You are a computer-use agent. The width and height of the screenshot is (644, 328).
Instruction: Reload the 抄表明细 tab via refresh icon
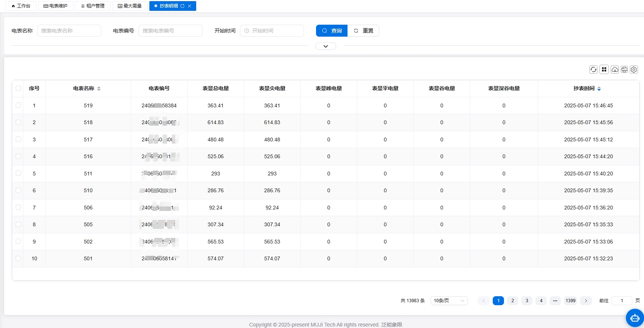coord(183,6)
